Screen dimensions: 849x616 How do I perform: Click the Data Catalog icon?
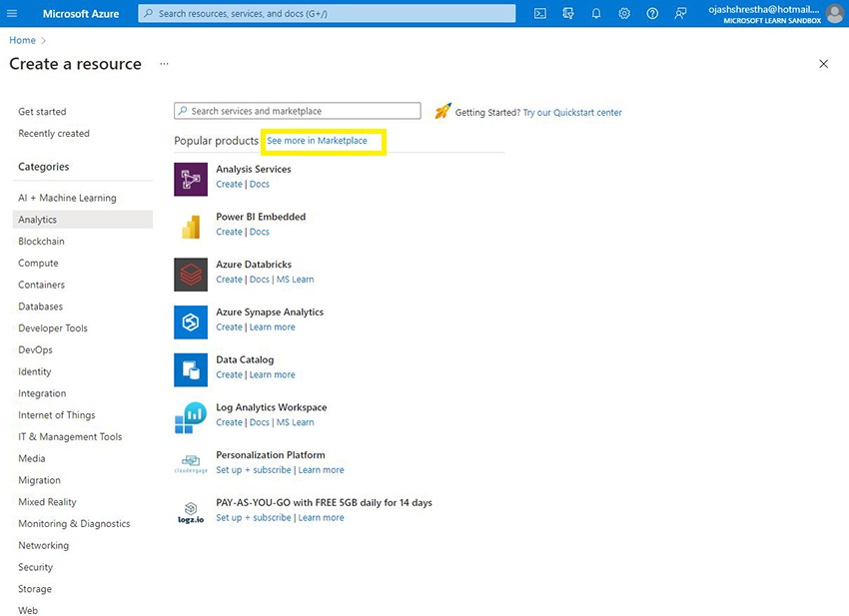(x=191, y=369)
